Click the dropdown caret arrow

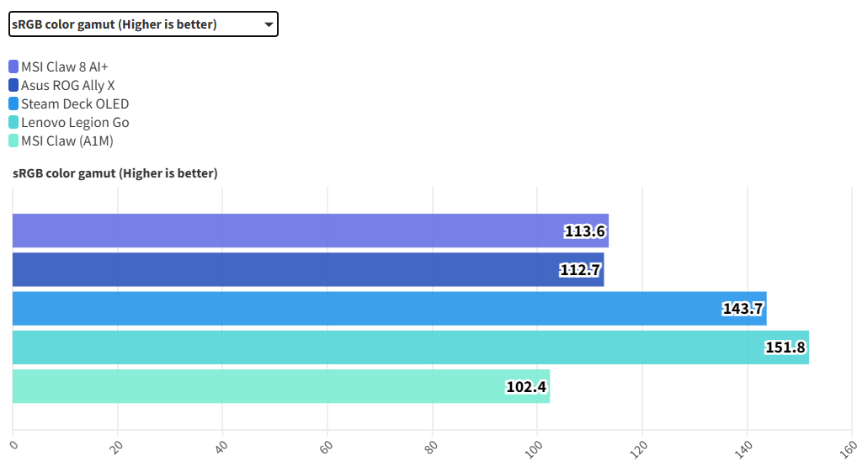click(x=269, y=24)
